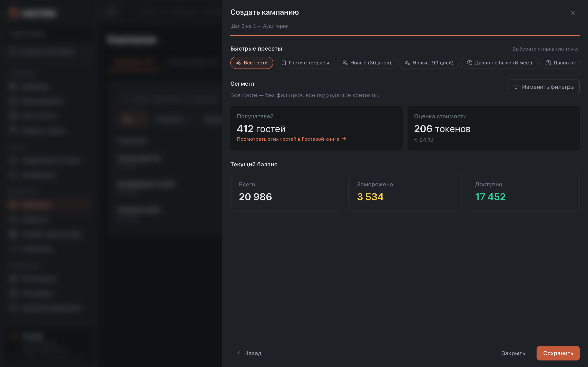Click the bookmark icon on terrace guests chip
588x367 pixels.
[x=284, y=63]
